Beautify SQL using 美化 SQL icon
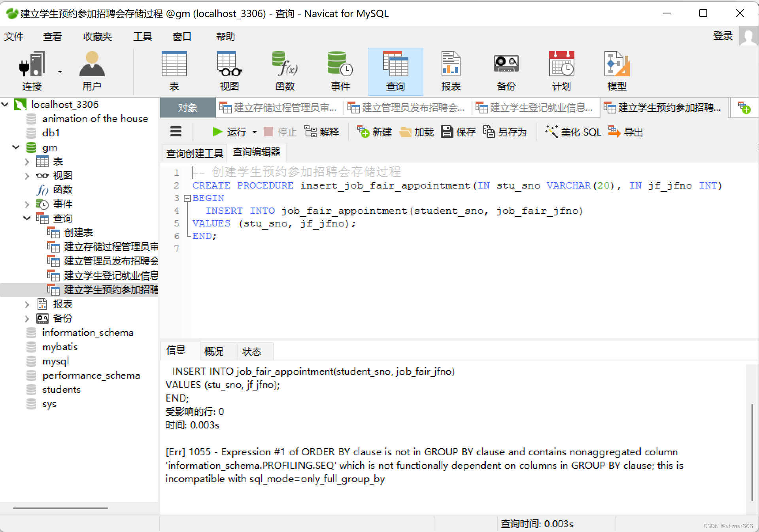 click(x=572, y=132)
